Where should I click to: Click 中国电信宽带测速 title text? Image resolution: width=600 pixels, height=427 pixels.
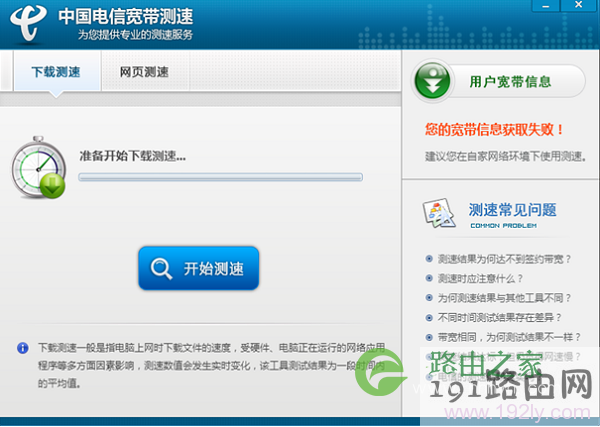[126, 16]
